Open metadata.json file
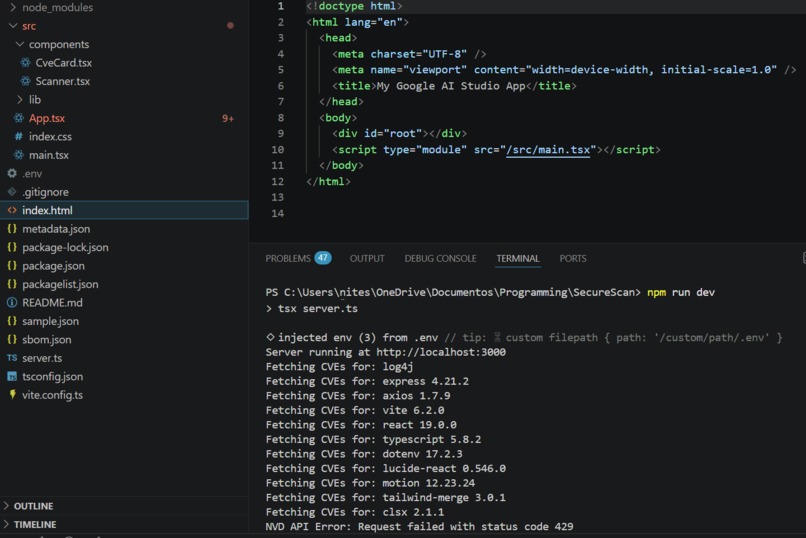Image resolution: width=806 pixels, height=538 pixels. (x=56, y=229)
